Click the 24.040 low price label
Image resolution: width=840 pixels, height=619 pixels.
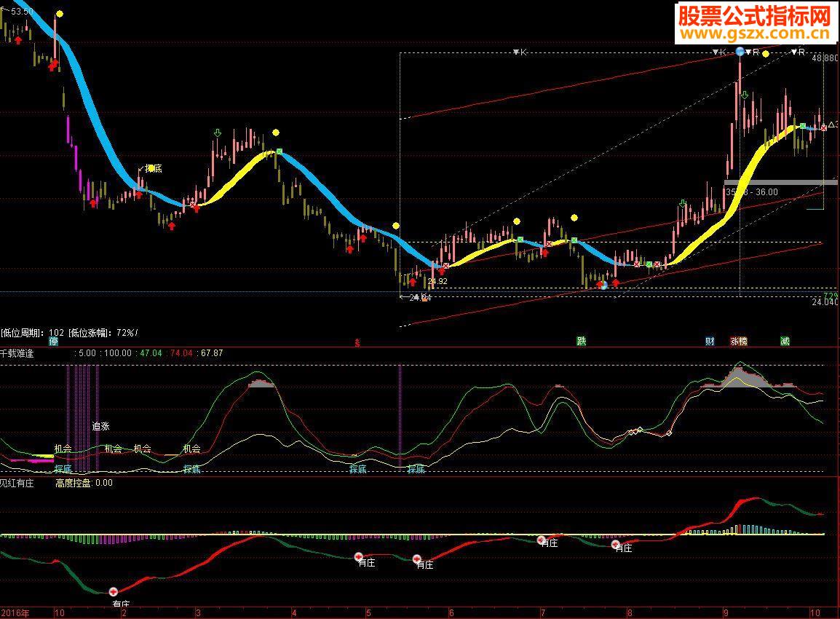click(825, 302)
